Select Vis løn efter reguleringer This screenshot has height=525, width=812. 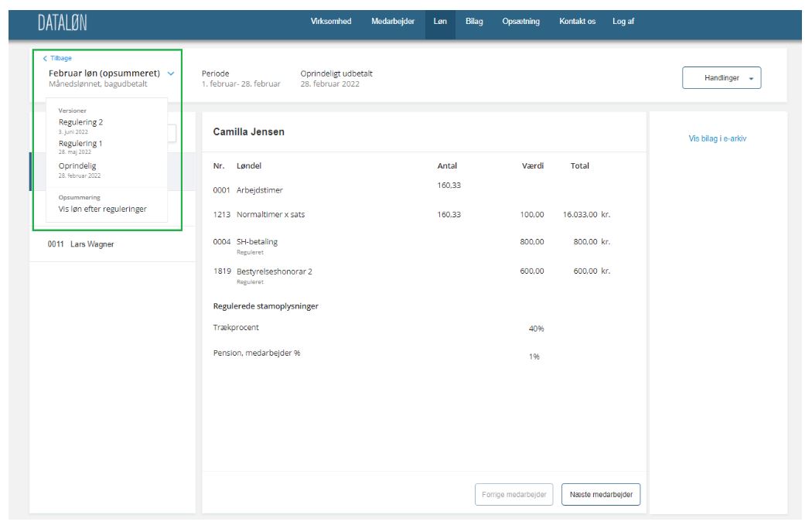click(x=102, y=209)
